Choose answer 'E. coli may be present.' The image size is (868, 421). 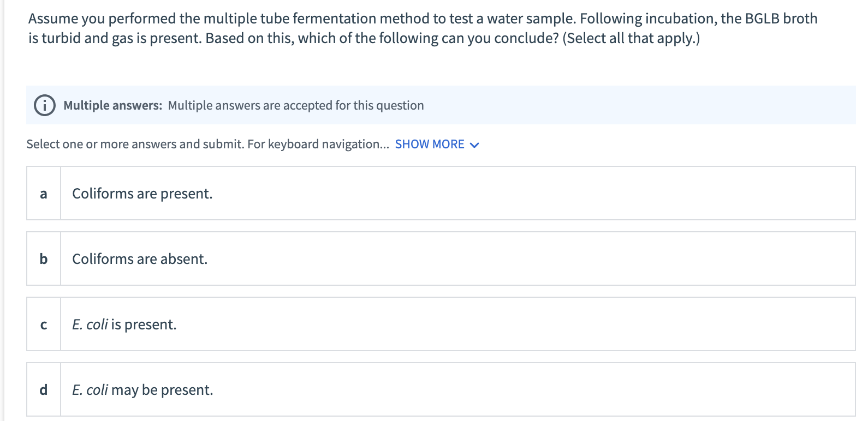click(x=142, y=390)
